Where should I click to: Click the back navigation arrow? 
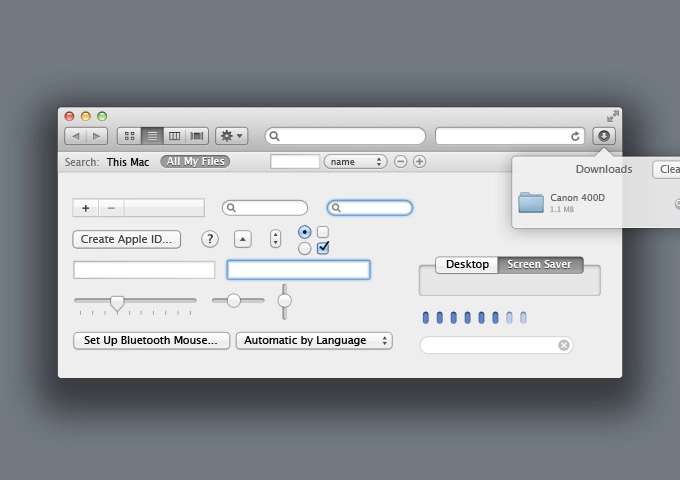76,136
